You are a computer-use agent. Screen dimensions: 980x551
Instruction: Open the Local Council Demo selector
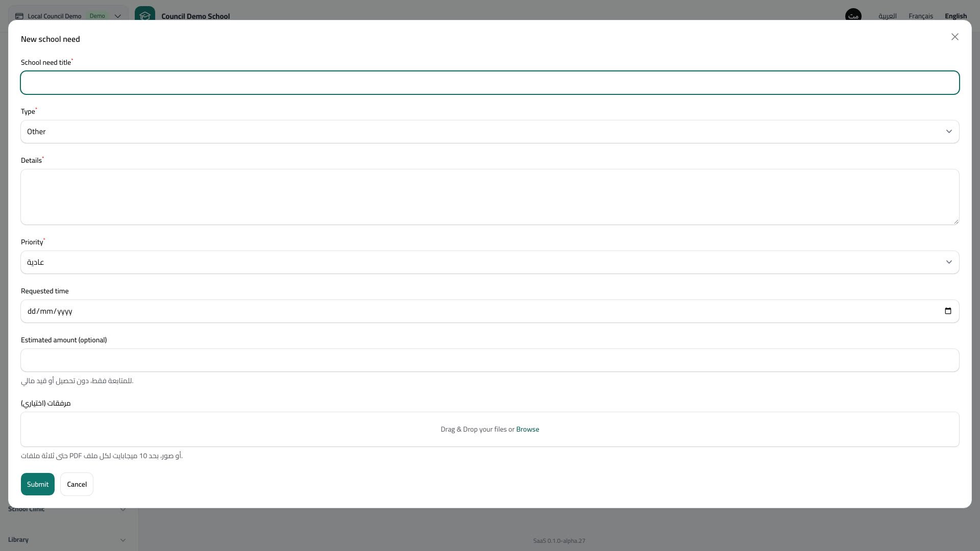pyautogui.click(x=68, y=16)
